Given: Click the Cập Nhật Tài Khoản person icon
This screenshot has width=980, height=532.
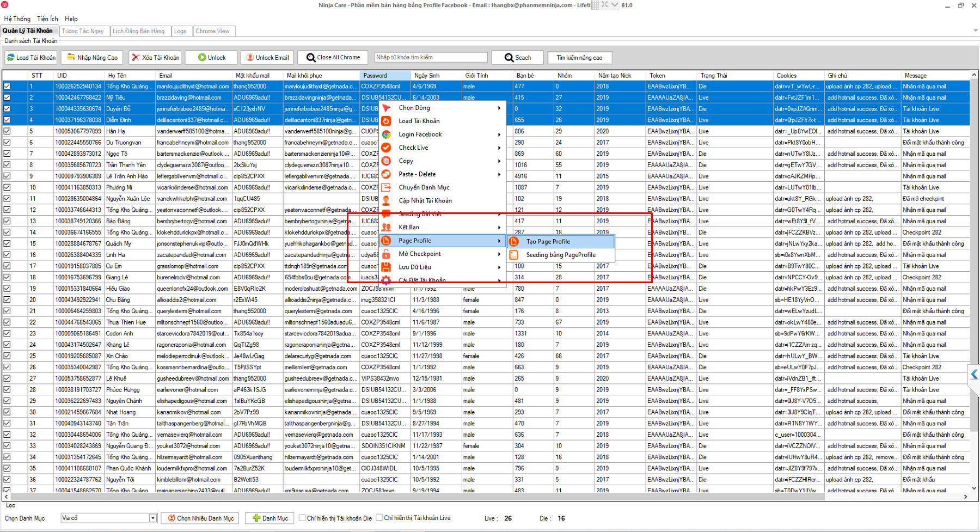Looking at the screenshot, I should point(386,201).
